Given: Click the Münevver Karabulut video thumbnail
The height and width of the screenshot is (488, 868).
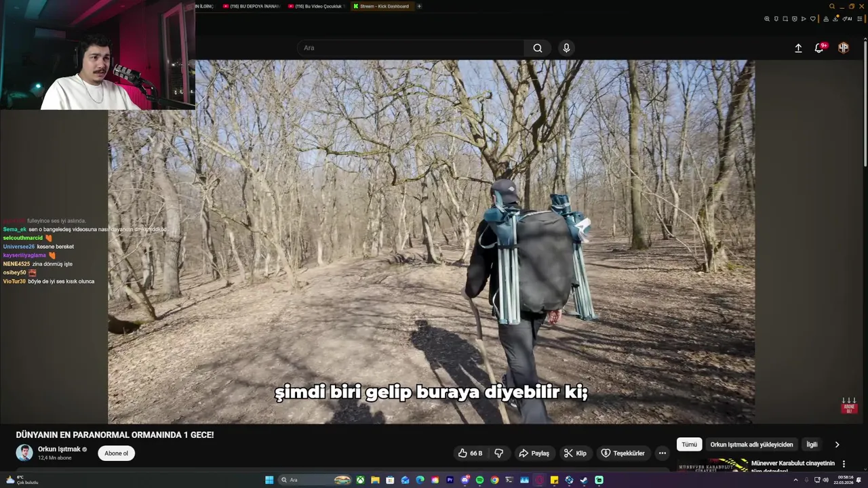Looking at the screenshot, I should (712, 465).
